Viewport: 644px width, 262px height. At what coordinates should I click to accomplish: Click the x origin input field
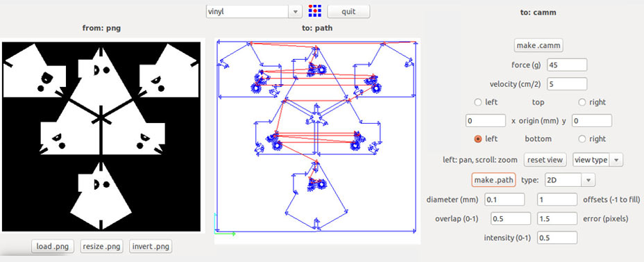pyautogui.click(x=486, y=121)
